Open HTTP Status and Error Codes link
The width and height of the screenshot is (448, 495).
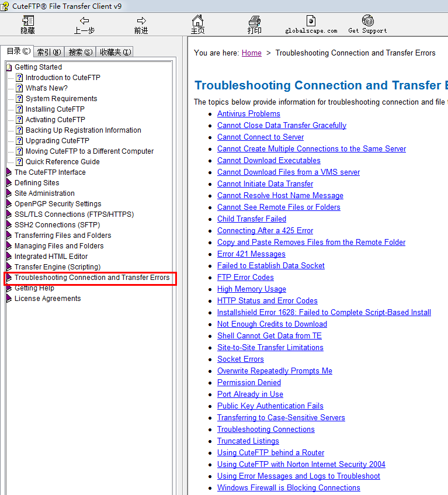point(267,300)
